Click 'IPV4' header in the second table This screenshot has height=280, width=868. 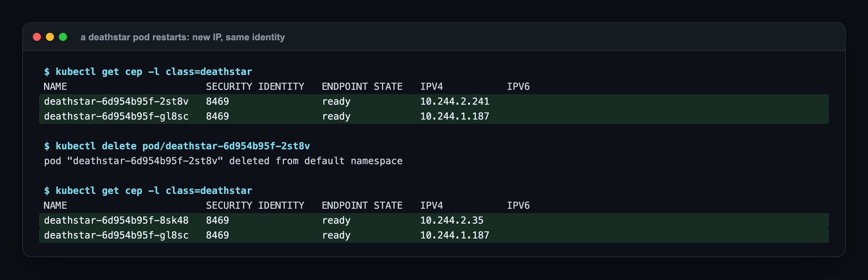point(431,205)
